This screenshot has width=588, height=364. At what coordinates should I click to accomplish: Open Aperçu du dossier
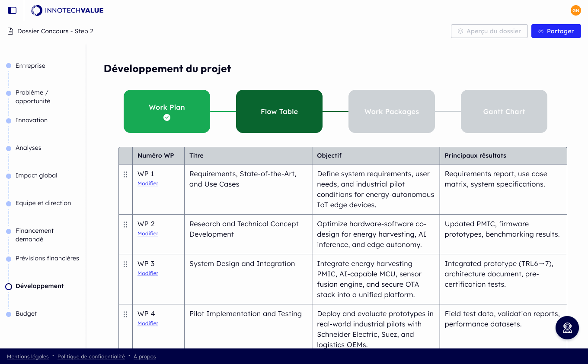click(x=489, y=31)
